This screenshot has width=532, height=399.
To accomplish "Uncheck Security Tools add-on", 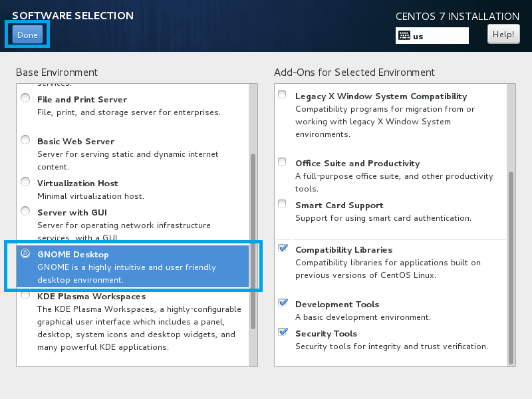I will 283,332.
